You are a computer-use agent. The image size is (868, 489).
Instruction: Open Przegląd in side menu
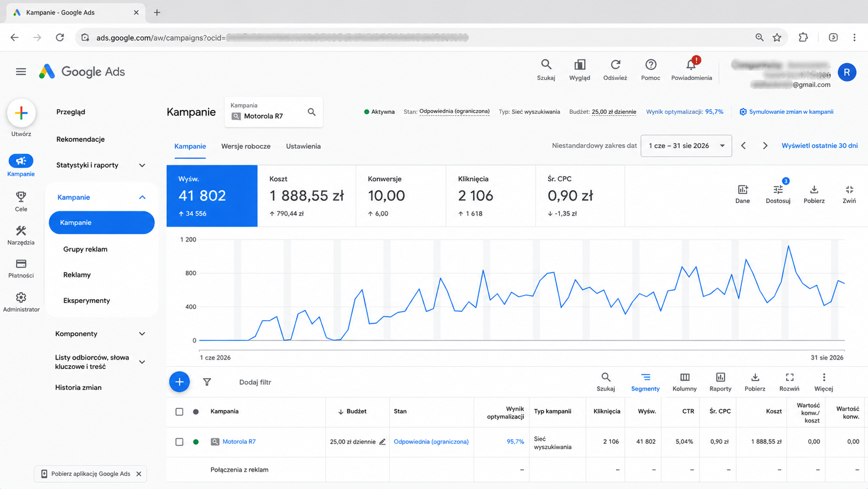pyautogui.click(x=71, y=112)
